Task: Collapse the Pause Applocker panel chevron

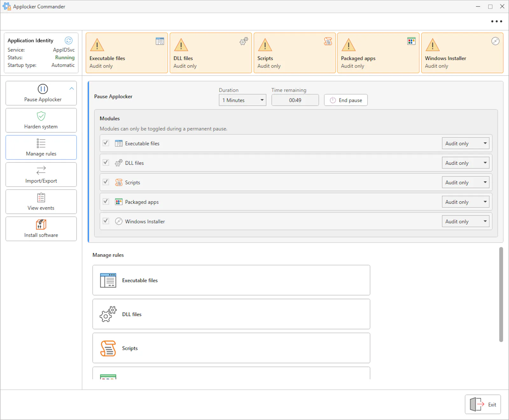Action: [72, 89]
